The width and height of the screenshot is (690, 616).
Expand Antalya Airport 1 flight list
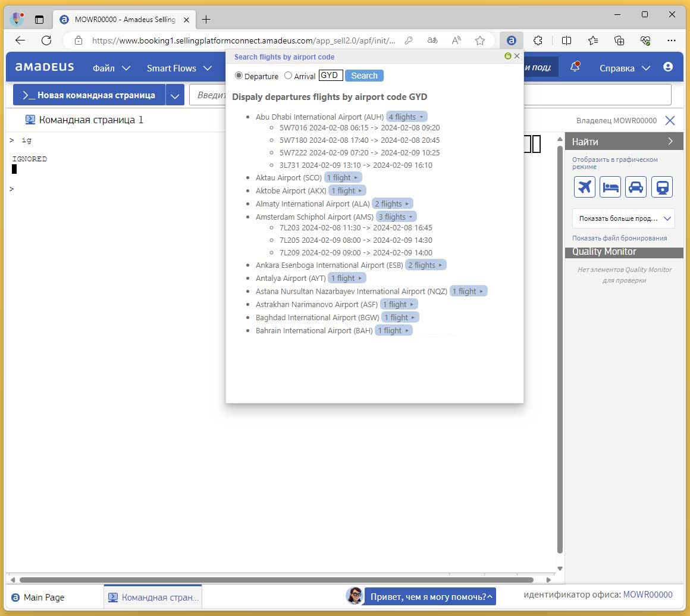point(347,279)
